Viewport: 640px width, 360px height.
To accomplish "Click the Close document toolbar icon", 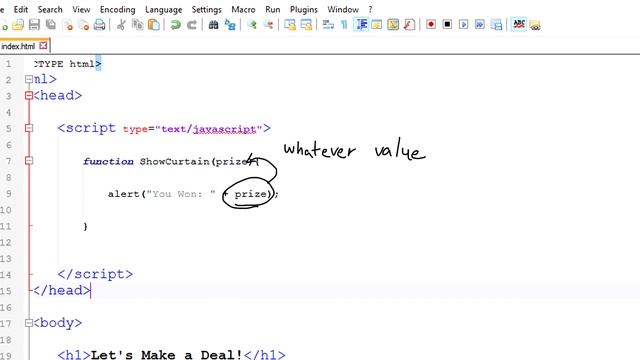I will [x=67, y=25].
